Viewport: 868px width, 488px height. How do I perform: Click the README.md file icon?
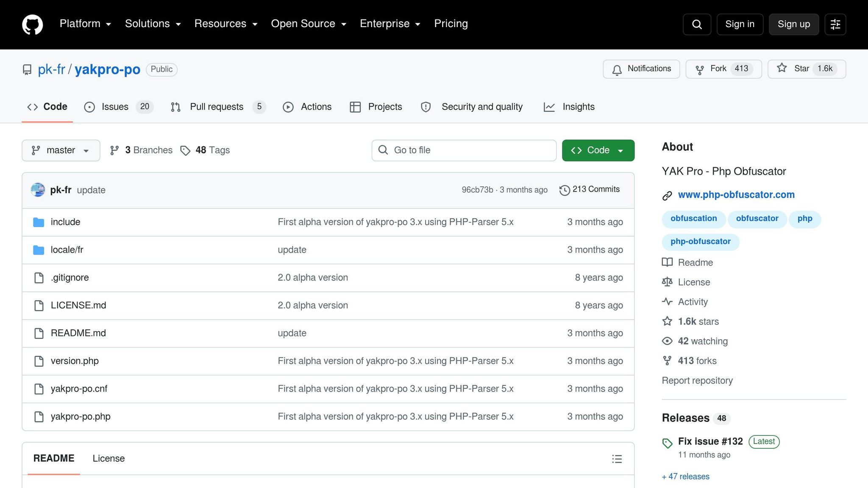pos(39,333)
